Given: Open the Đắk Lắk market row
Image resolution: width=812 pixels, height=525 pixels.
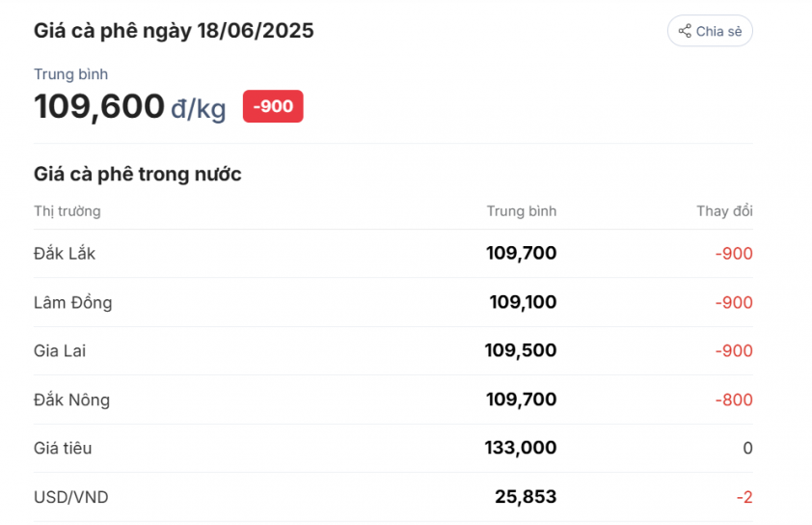Looking at the screenshot, I should tap(393, 254).
